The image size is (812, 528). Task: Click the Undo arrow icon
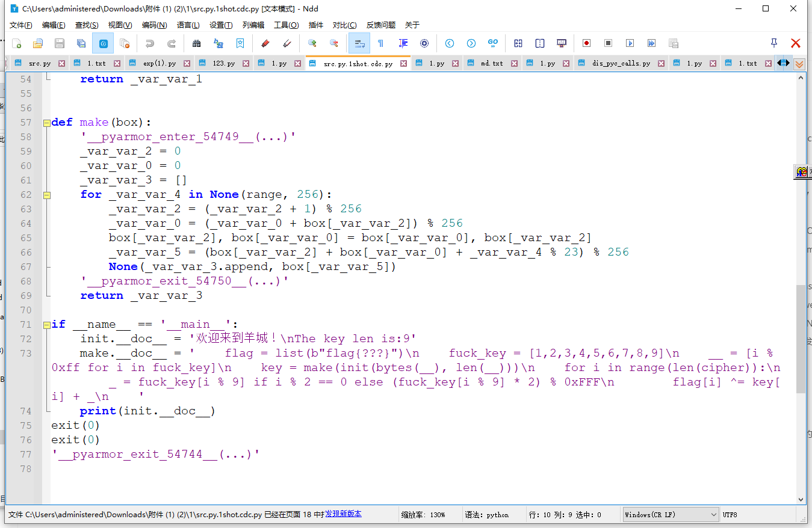click(149, 43)
